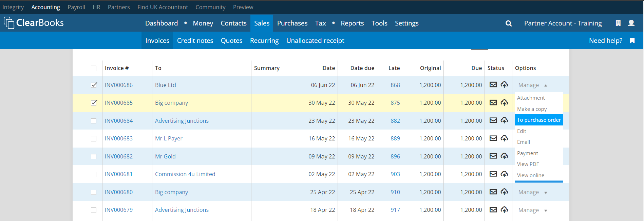Open the Recurring sub-tab

pos(264,40)
